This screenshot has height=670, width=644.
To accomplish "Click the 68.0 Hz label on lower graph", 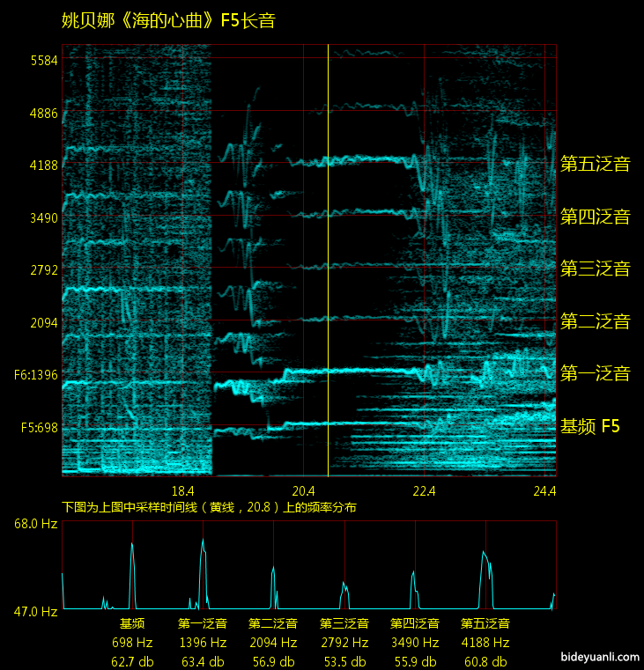I will (x=35, y=524).
